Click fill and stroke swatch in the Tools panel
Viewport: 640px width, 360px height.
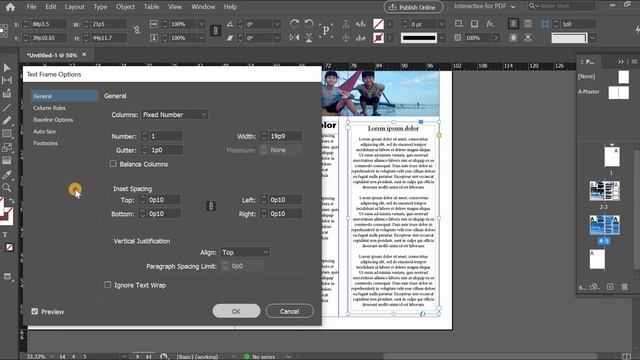click(x=6, y=212)
